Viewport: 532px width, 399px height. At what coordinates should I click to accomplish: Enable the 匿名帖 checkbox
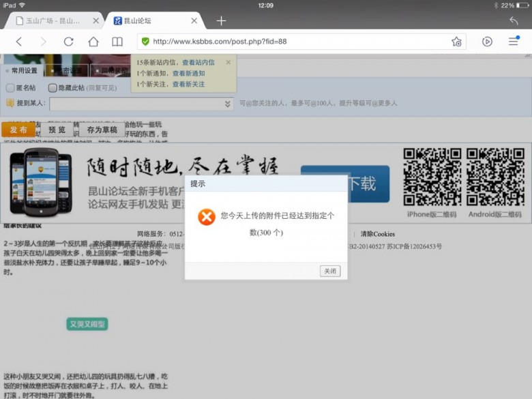(x=10, y=88)
